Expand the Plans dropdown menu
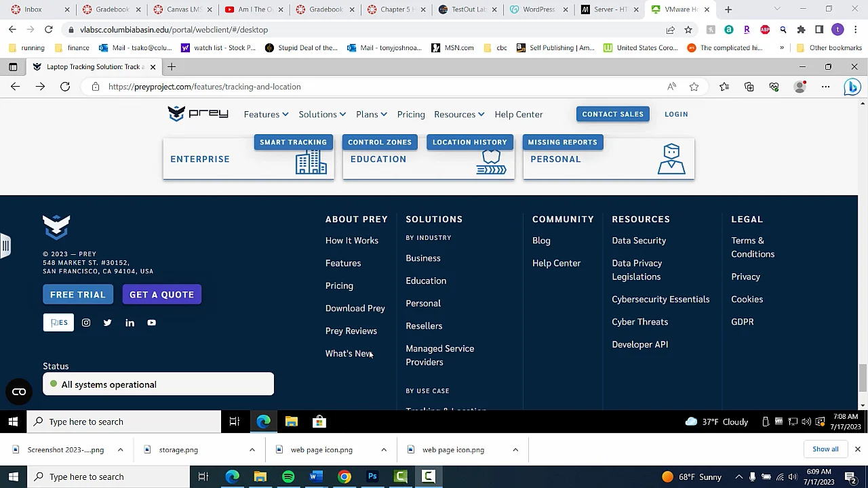The width and height of the screenshot is (868, 488). (x=372, y=115)
